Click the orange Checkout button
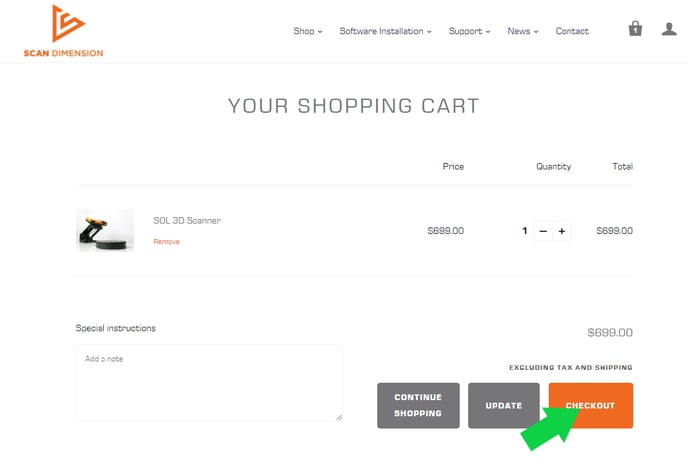 click(x=591, y=405)
